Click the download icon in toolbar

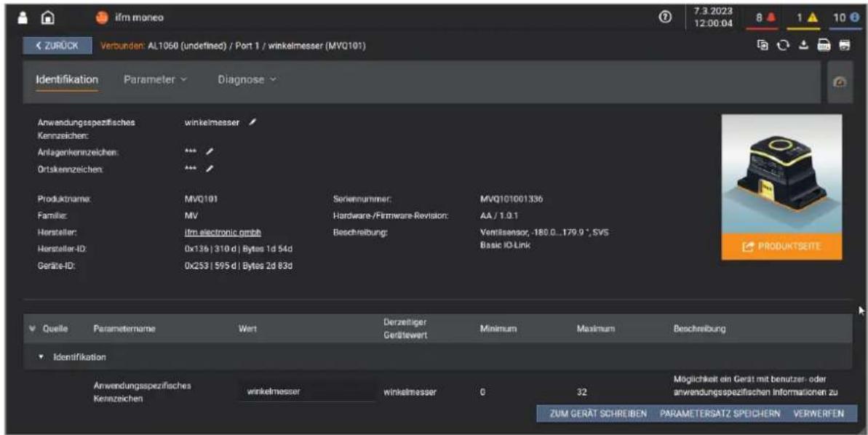click(803, 45)
